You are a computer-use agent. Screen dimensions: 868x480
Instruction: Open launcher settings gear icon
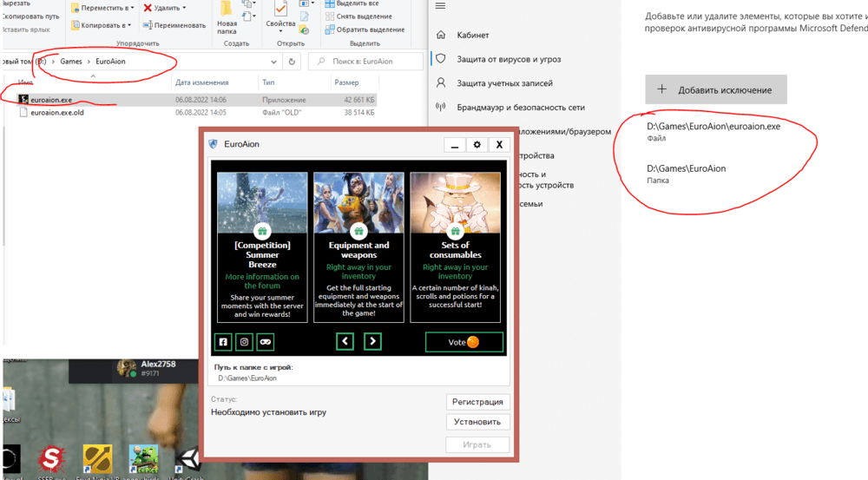pyautogui.click(x=477, y=145)
